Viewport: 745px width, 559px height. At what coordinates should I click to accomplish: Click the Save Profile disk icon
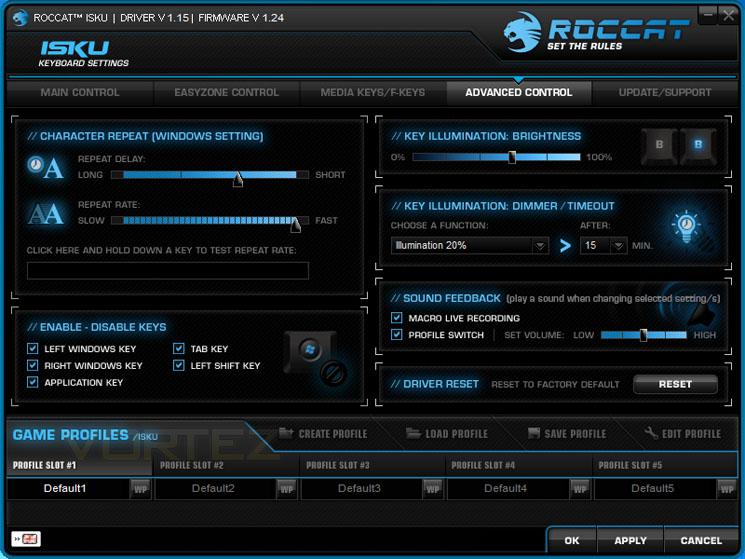tap(534, 433)
